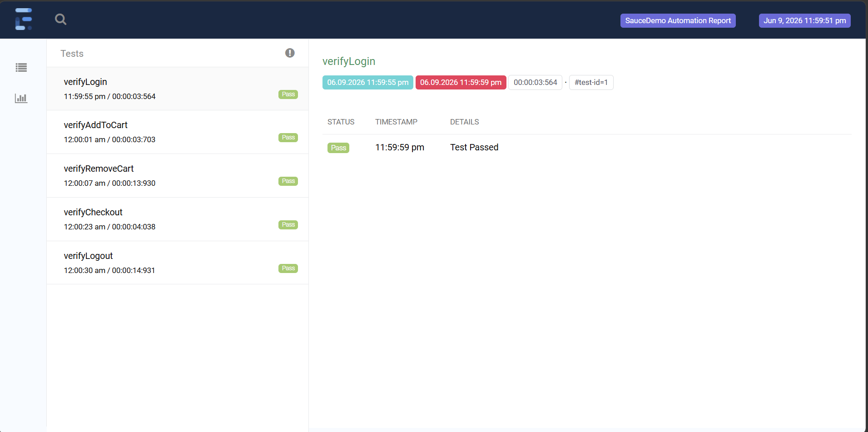868x432 pixels.
Task: Click the duration badge 00:00:03:564
Action: tap(535, 82)
